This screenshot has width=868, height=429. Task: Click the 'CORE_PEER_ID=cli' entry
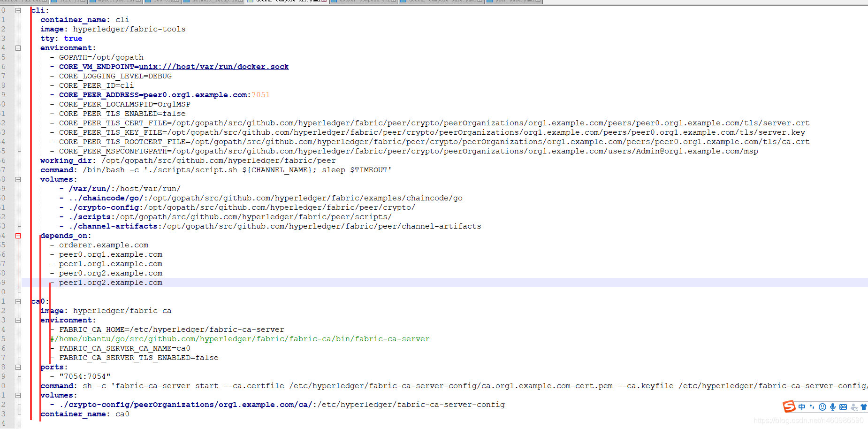tap(96, 85)
